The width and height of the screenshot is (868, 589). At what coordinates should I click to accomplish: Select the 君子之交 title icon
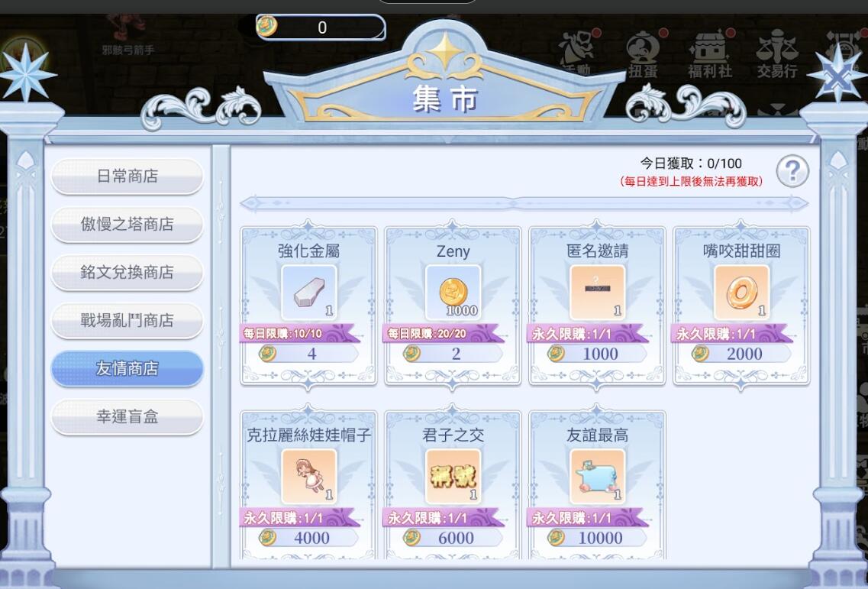point(453,476)
